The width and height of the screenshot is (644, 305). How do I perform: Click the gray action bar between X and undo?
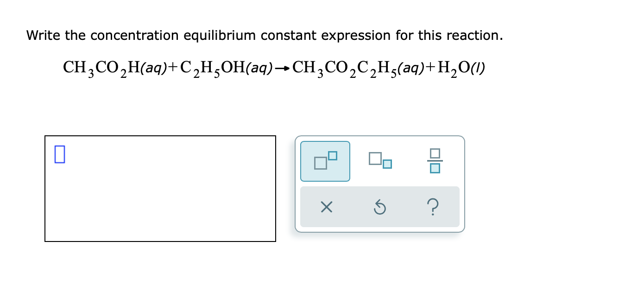point(353,207)
